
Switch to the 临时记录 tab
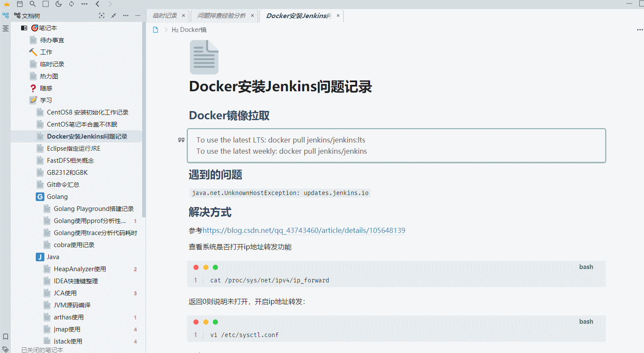pos(165,15)
